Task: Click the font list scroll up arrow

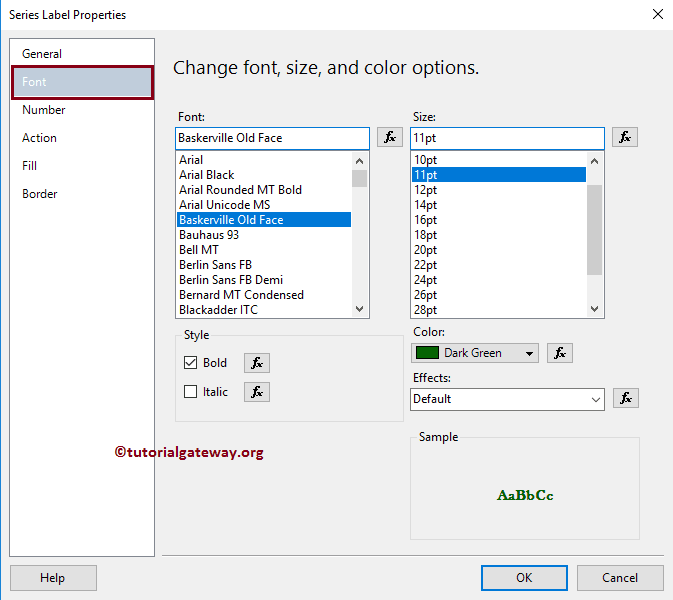Action: click(x=360, y=161)
